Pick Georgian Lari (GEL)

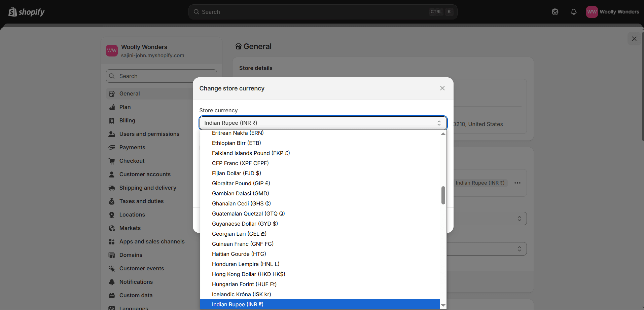pos(320,234)
